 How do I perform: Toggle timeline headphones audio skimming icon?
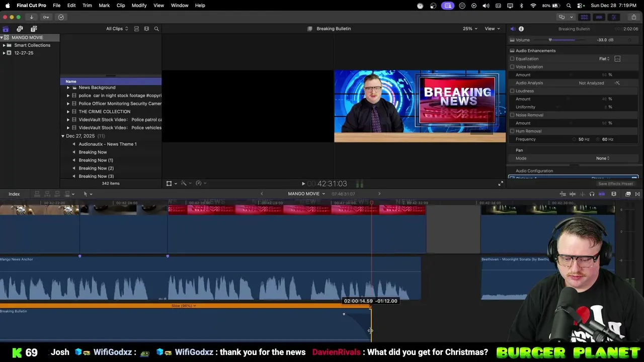pyautogui.click(x=592, y=194)
